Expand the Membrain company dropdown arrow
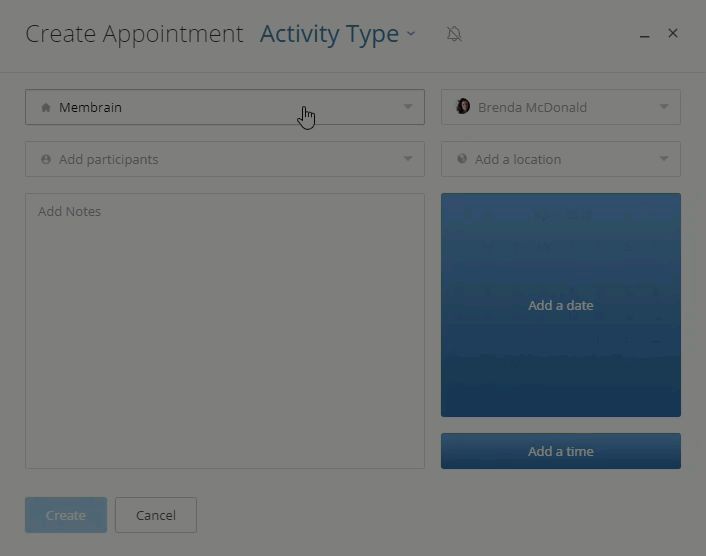Viewport: 706px width, 556px height. click(407, 107)
